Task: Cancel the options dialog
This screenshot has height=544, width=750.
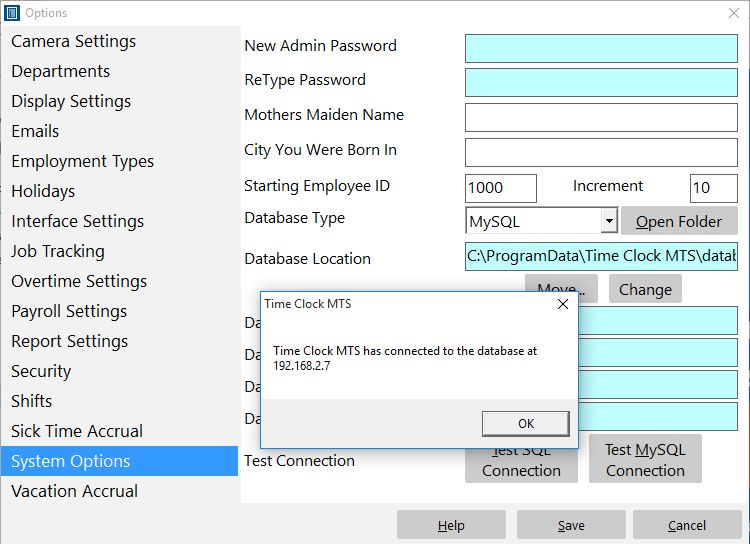Action: [x=687, y=525]
